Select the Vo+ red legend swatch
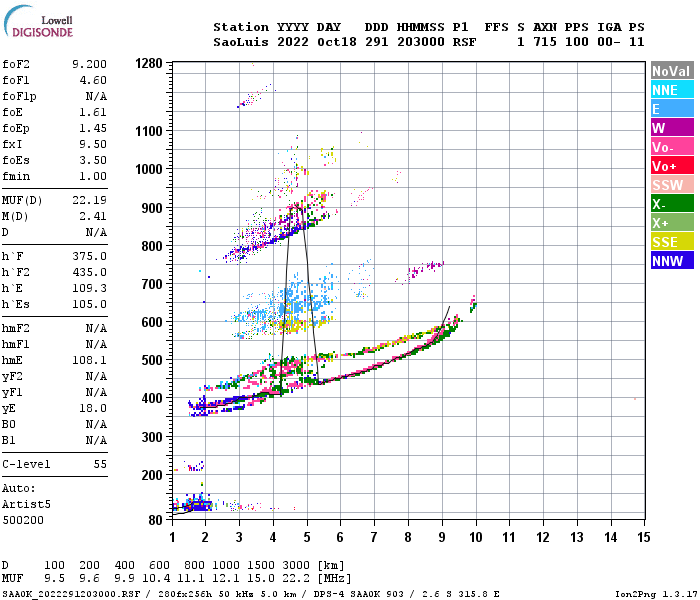Viewport: 700px width, 600px height. [672, 166]
